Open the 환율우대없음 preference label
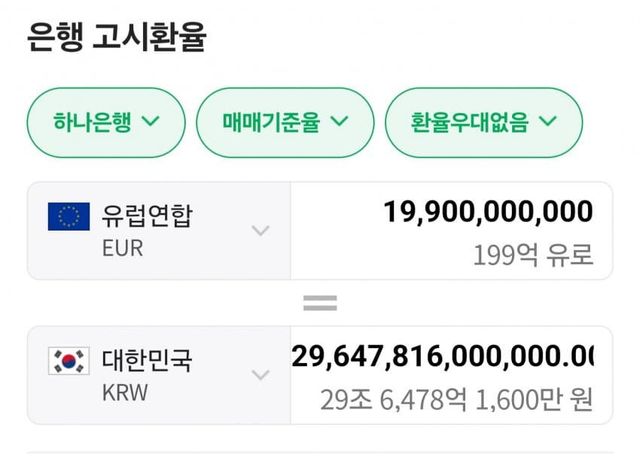Screen dimensions: 640x468 (470, 122)
